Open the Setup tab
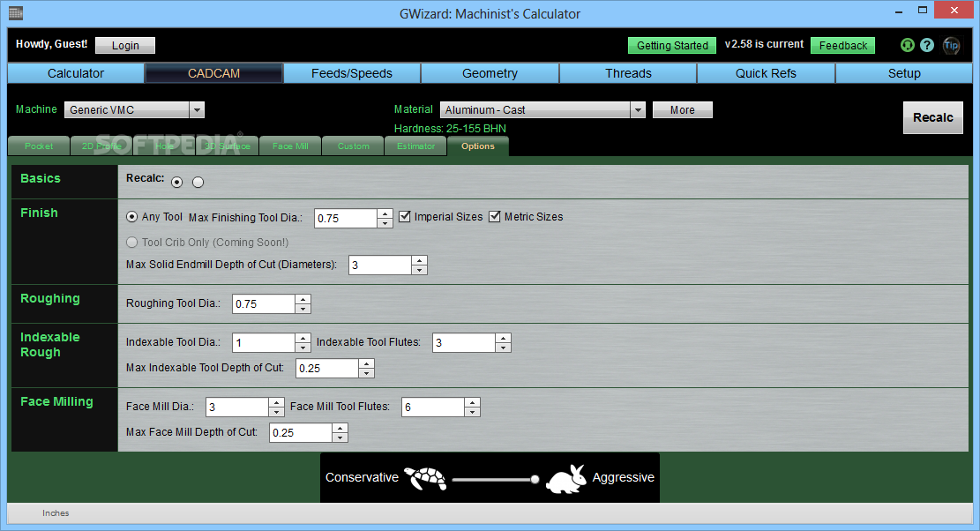The height and width of the screenshot is (531, 980). [904, 73]
